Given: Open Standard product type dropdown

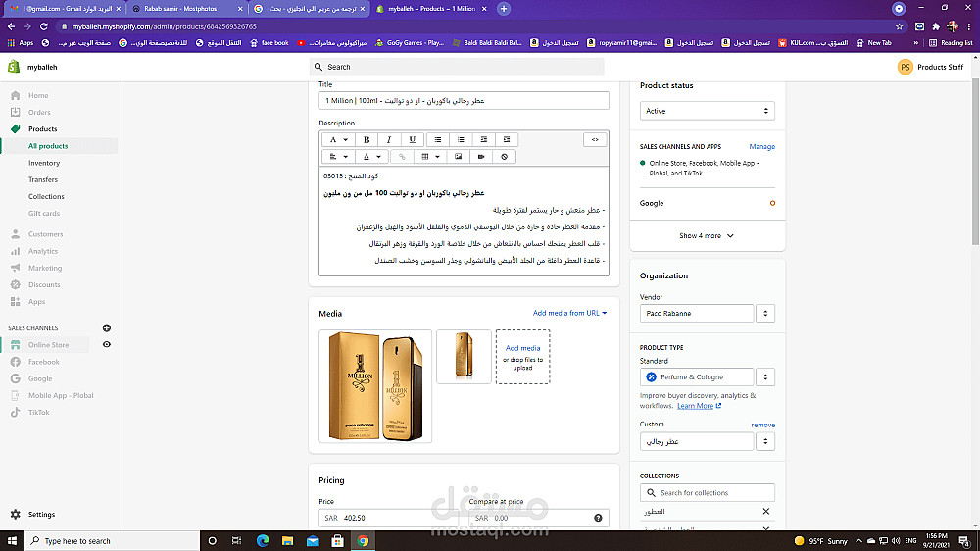Looking at the screenshot, I should (x=765, y=377).
